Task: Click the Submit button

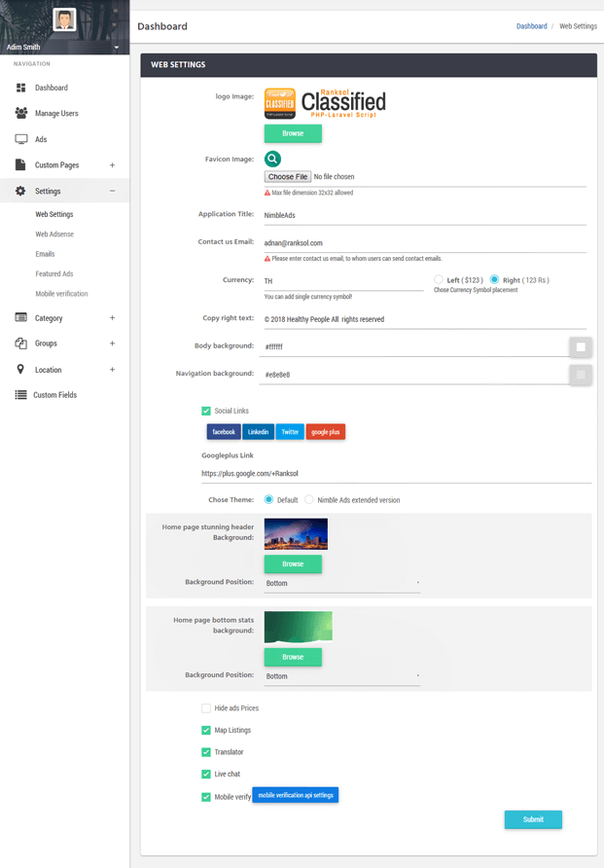Action: pos(533,819)
